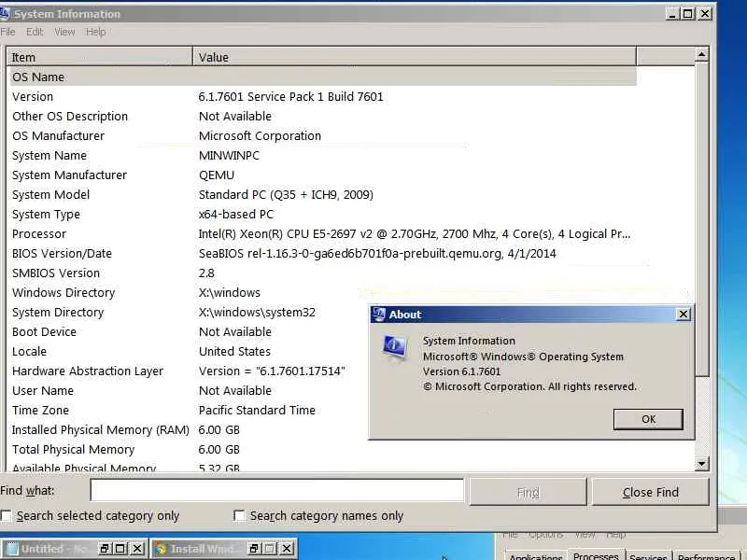Select the System Model row
Screen dimensions: 747x560
[x=323, y=194]
